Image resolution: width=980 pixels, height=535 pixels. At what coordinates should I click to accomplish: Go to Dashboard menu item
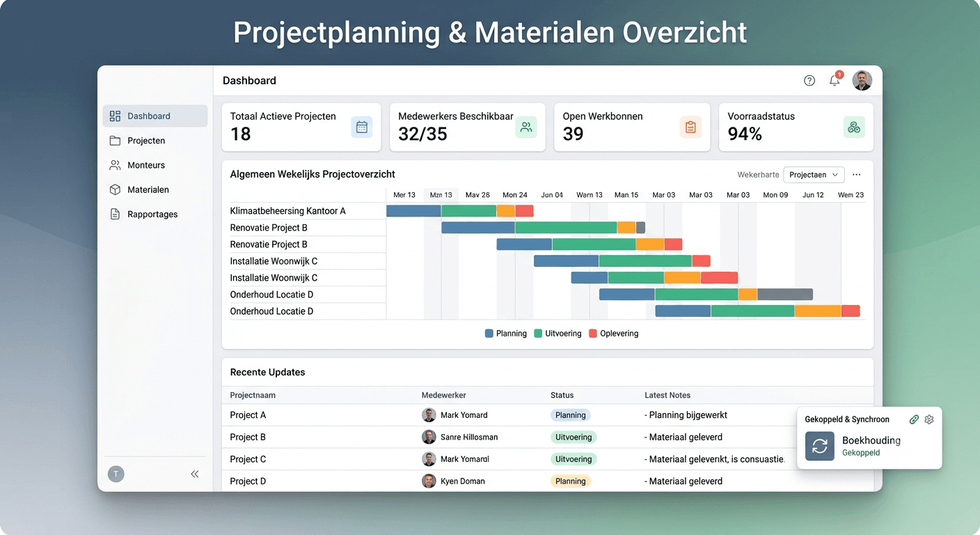click(155, 116)
